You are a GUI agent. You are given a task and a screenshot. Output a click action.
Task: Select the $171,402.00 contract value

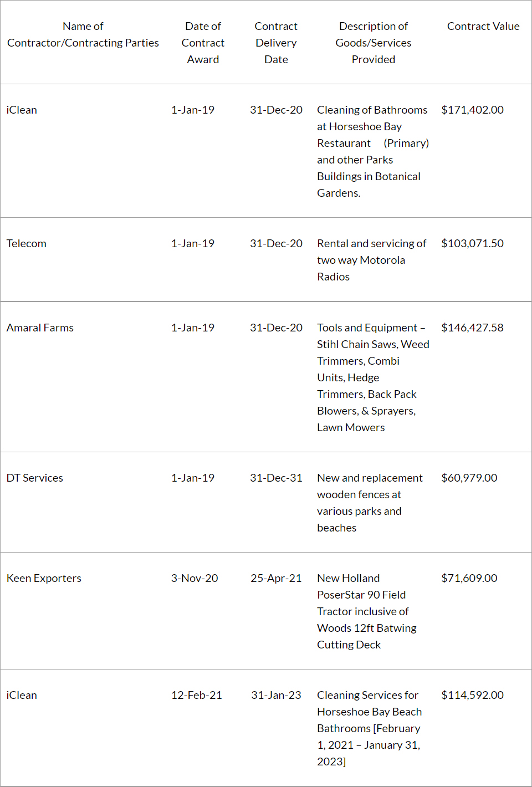coord(472,110)
